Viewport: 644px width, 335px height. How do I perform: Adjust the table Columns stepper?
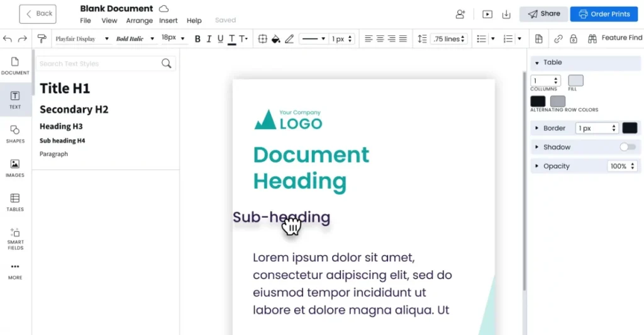tap(556, 81)
